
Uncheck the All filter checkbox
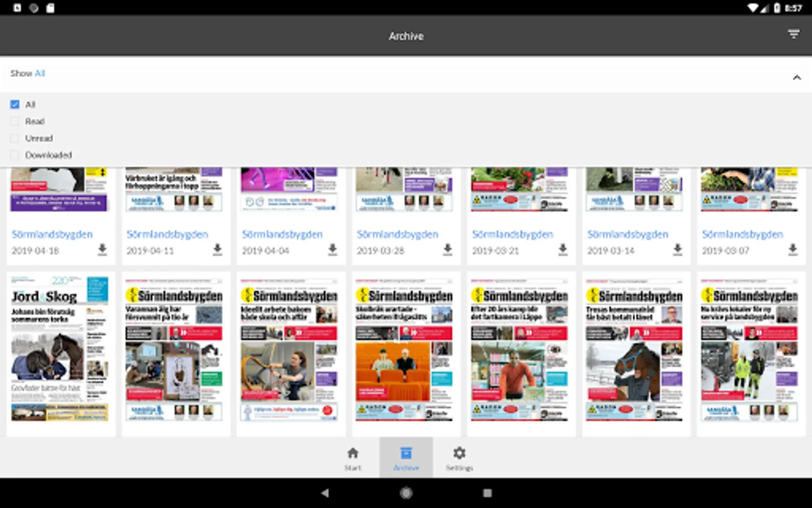[15, 104]
